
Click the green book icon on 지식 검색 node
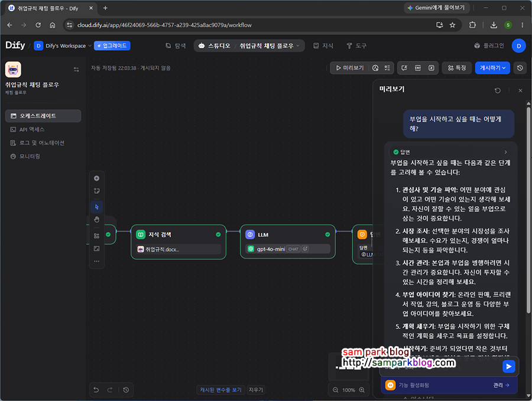(x=141, y=234)
